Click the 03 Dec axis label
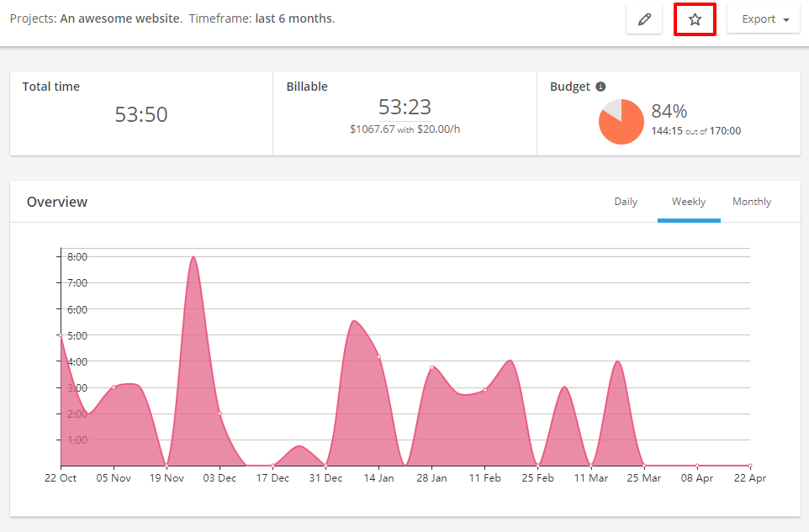The width and height of the screenshot is (809, 532). pyautogui.click(x=219, y=478)
